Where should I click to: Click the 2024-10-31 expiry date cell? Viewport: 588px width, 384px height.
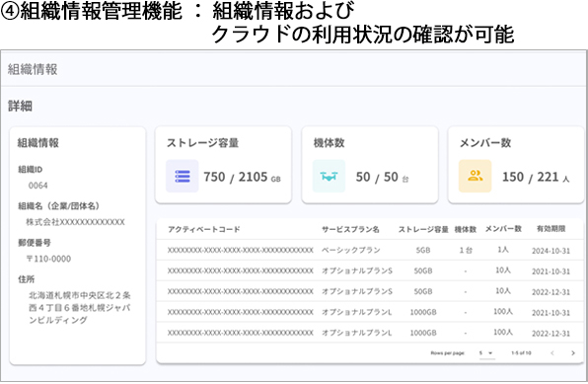551,251
